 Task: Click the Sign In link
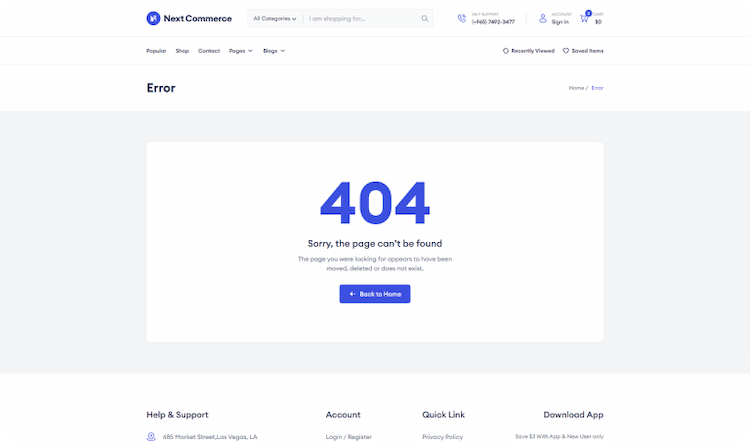click(560, 21)
